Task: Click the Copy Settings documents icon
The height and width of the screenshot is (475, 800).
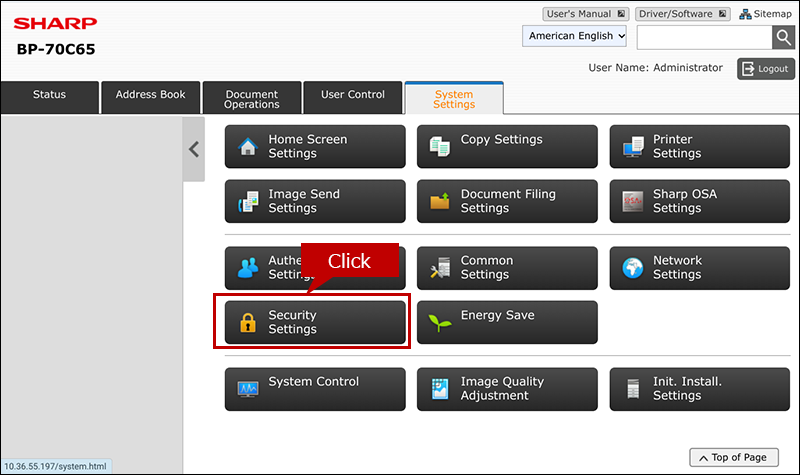Action: 440,147
